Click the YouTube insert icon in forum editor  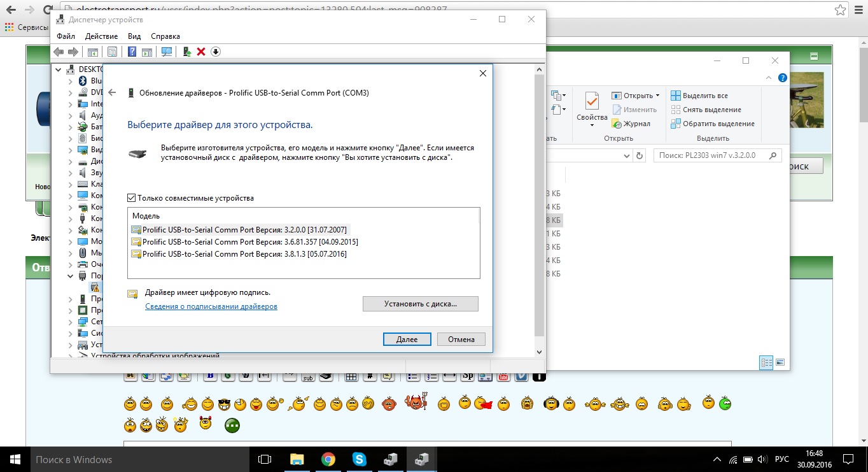(x=503, y=376)
